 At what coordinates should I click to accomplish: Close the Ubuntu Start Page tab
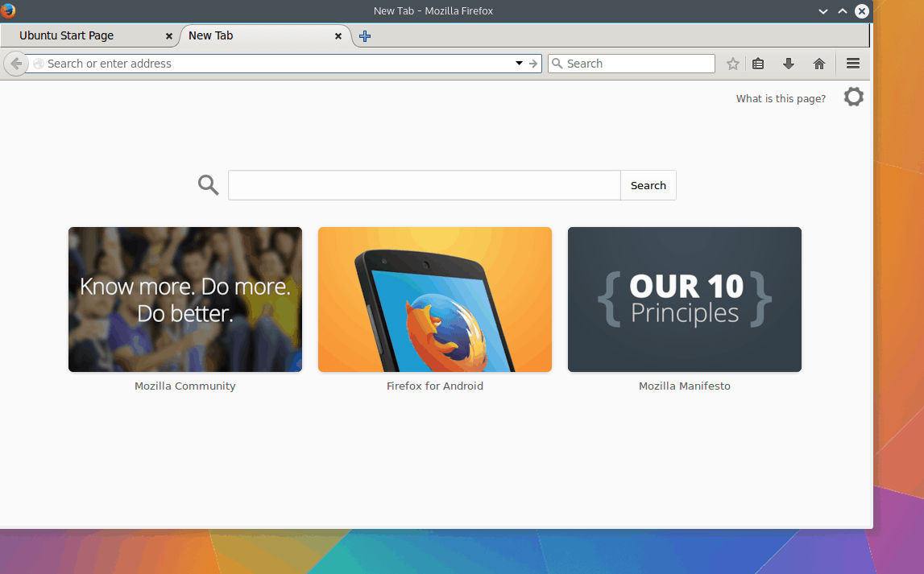tap(169, 36)
